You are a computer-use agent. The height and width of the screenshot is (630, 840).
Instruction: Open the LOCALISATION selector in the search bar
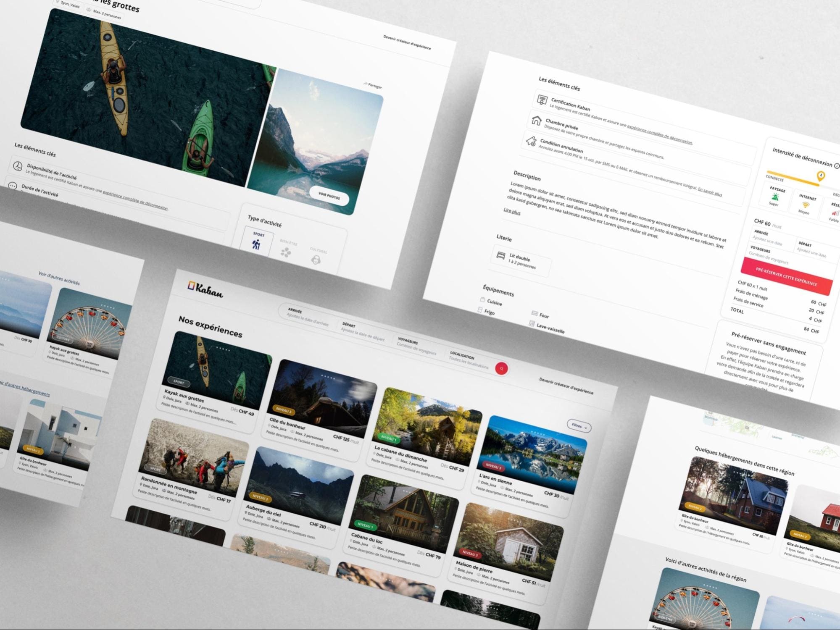468,361
